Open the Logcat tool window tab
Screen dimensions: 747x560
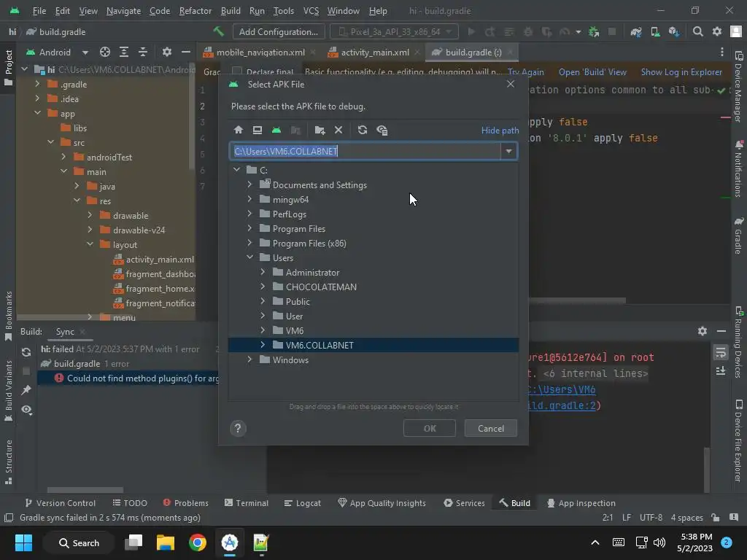tap(303, 503)
